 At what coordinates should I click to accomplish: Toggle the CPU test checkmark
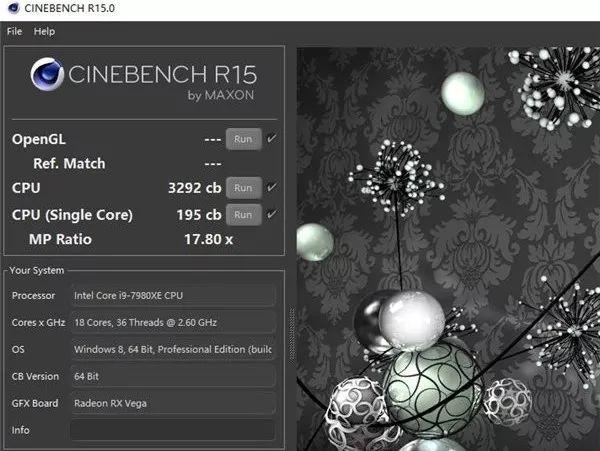point(272,187)
